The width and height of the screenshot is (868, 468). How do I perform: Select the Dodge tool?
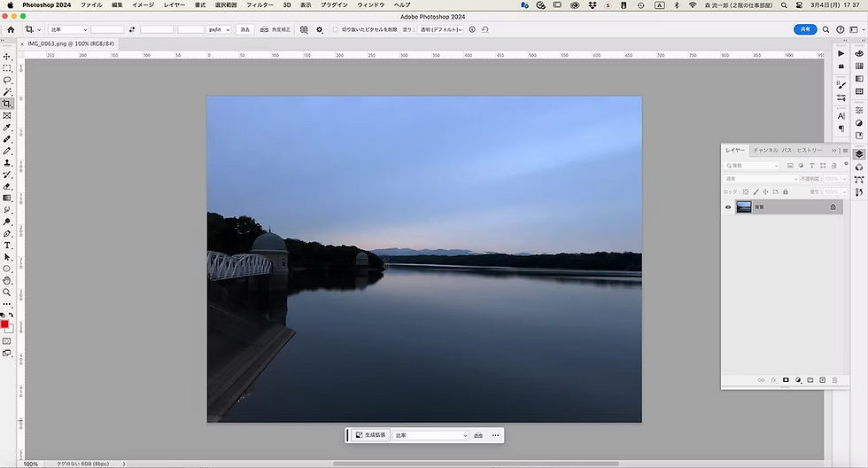click(x=7, y=222)
